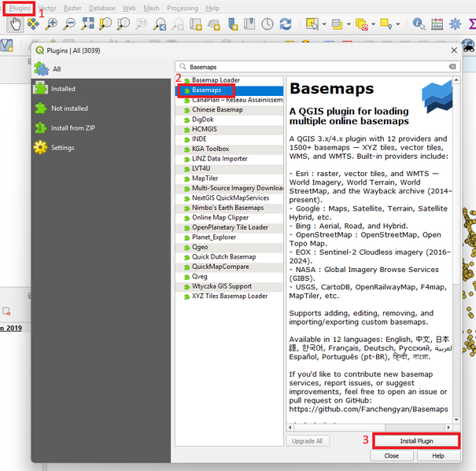
Task: Expand Select Features dropdown arrow
Action: point(324,24)
